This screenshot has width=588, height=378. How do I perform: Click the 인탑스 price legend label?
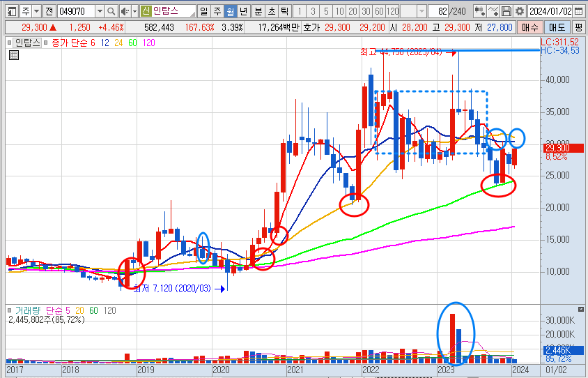pos(28,43)
